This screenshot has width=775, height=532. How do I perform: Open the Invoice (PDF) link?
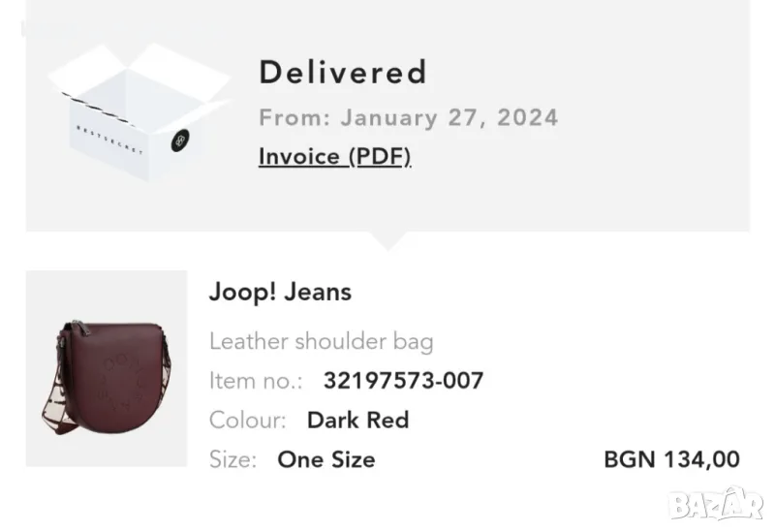334,156
